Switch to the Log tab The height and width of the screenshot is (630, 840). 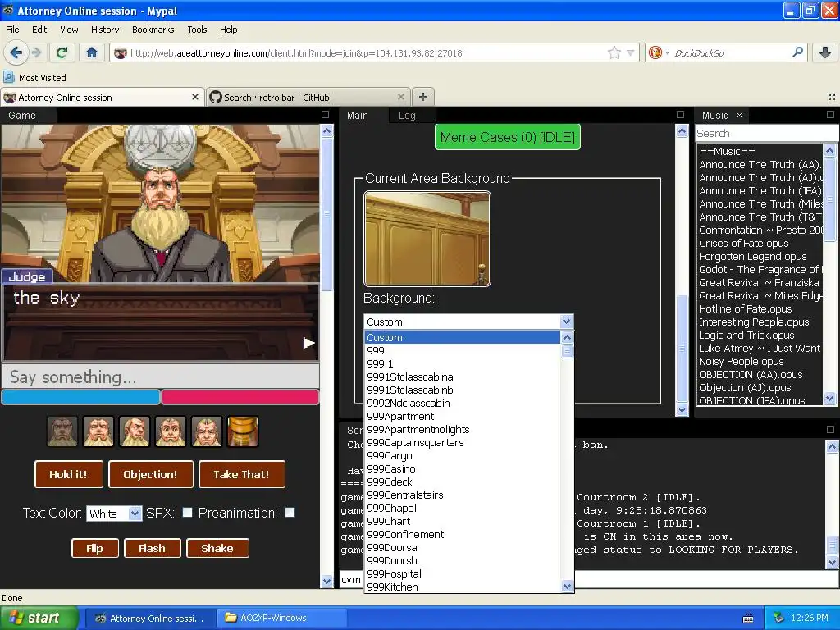point(407,115)
